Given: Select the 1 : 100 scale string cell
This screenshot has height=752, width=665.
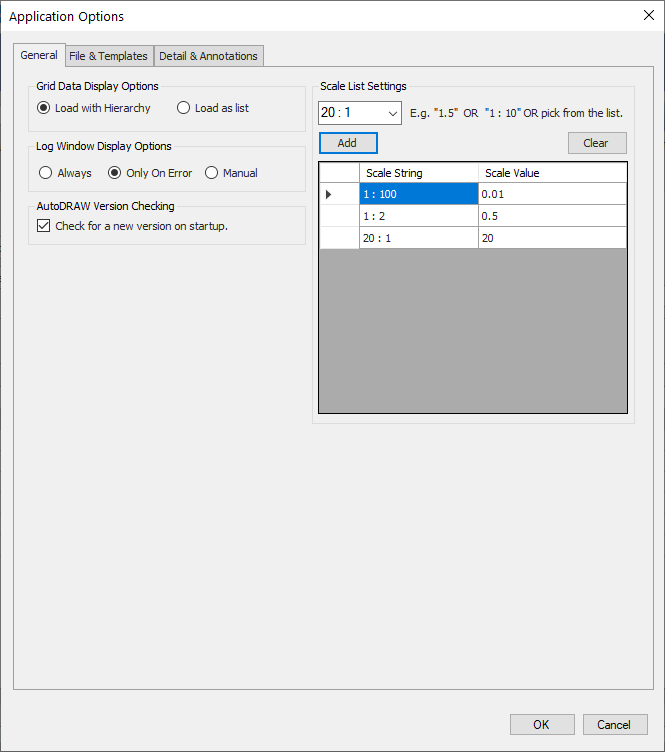Looking at the screenshot, I should pos(419,194).
